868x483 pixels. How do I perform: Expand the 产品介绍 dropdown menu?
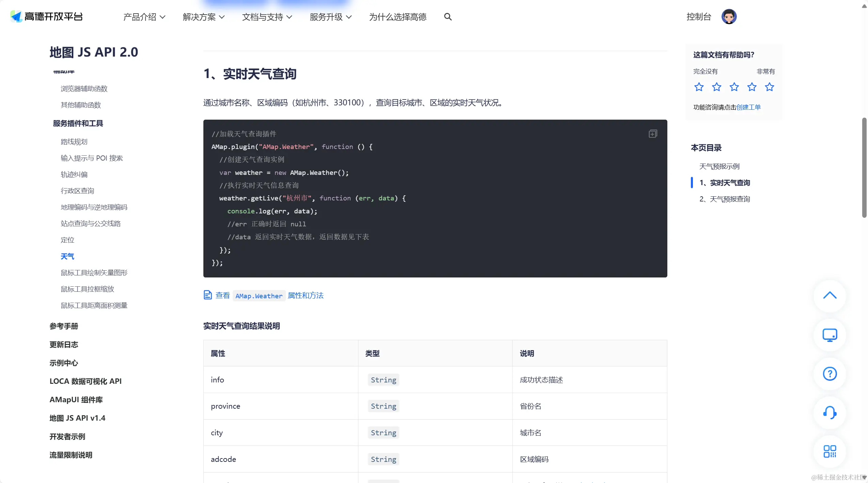[144, 17]
